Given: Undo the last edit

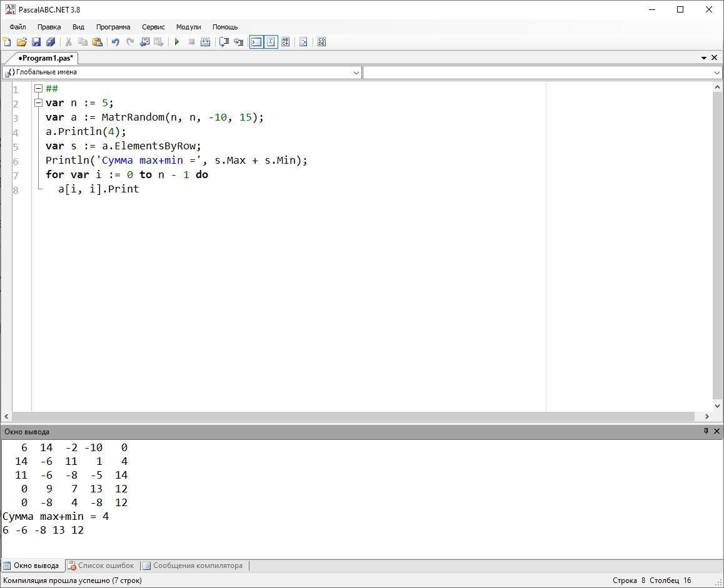Looking at the screenshot, I should (116, 42).
